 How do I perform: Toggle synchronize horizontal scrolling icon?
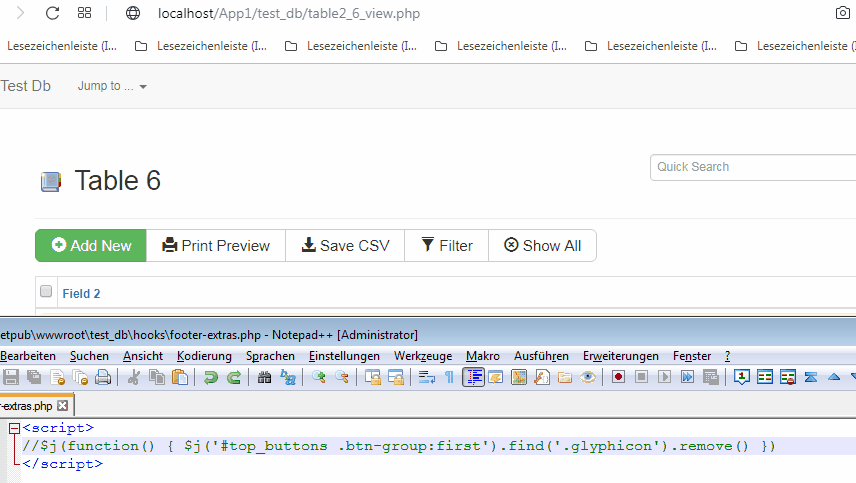pos(396,377)
